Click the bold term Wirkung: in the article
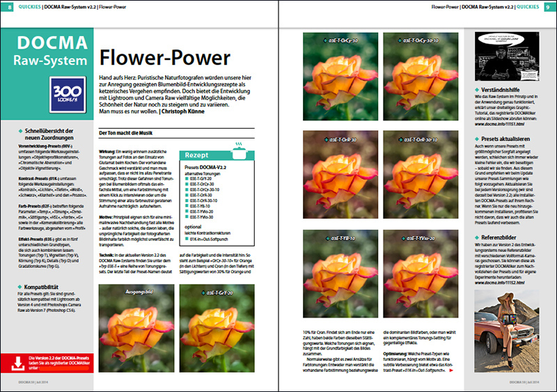 [x=107, y=151]
